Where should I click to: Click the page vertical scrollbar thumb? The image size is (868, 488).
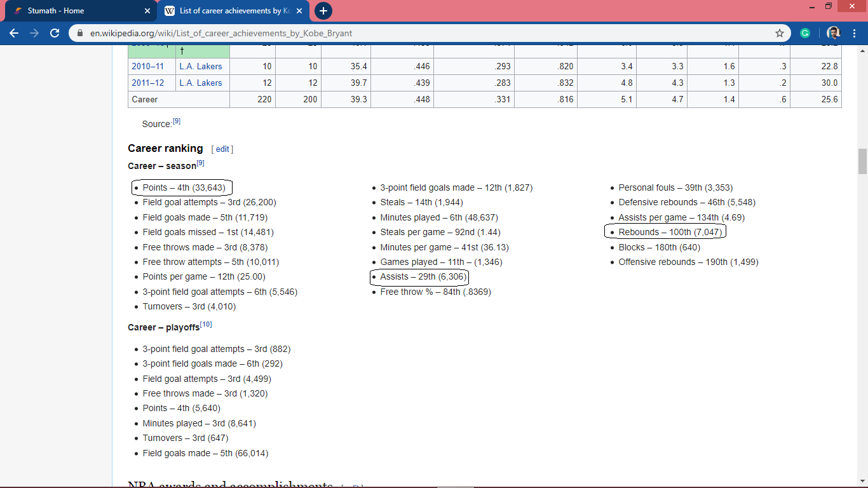[862, 161]
